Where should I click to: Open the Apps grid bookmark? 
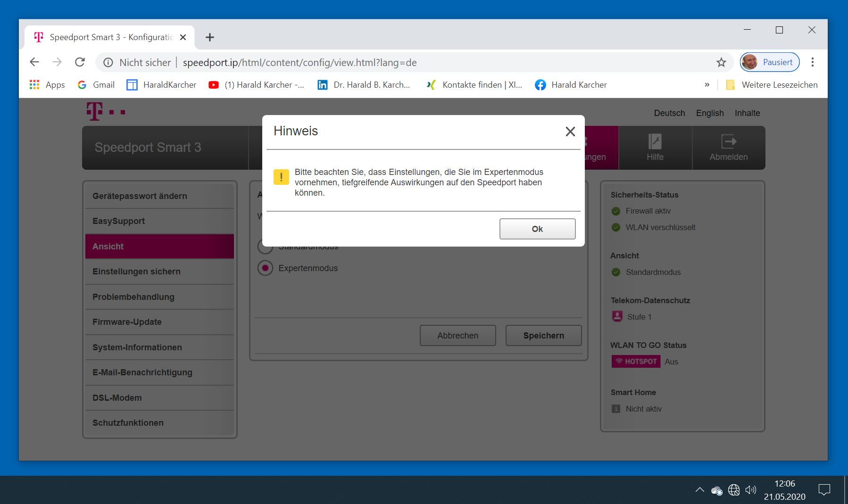pyautogui.click(x=47, y=85)
